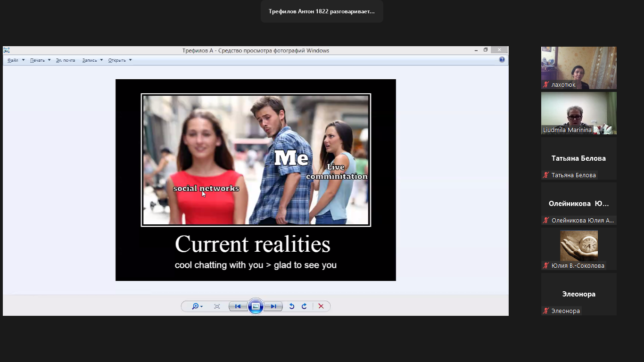Click muted mic icon for Юлия В.-Соколова
This screenshot has height=362, width=644.
tap(546, 266)
